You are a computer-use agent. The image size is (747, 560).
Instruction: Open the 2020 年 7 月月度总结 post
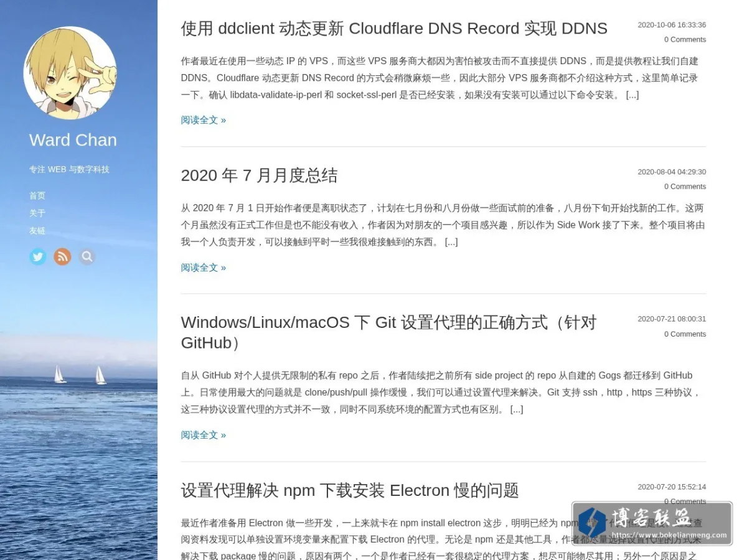(259, 175)
